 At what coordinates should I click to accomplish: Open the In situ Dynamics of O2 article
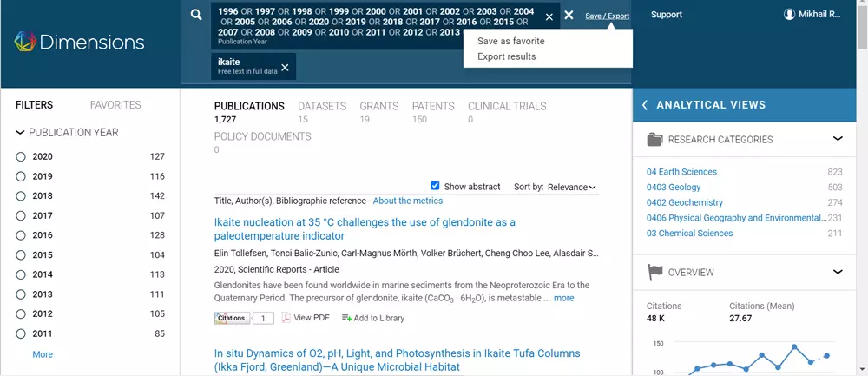click(x=397, y=360)
